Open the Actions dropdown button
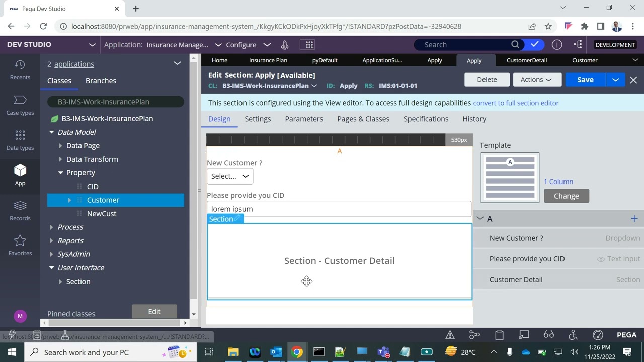This screenshot has width=644, height=362. pyautogui.click(x=537, y=80)
